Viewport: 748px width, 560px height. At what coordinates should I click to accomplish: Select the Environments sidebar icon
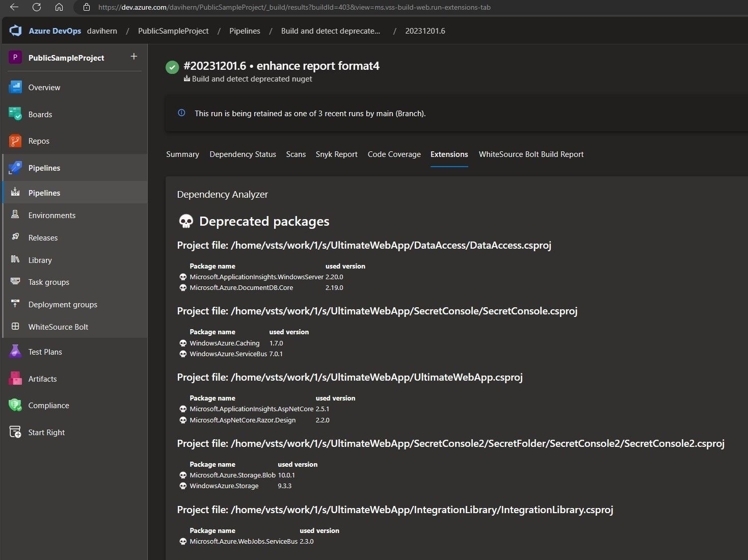click(15, 215)
